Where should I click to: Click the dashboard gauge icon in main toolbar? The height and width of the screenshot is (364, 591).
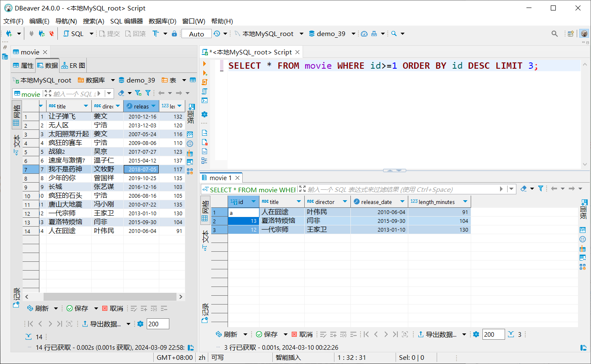(364, 34)
